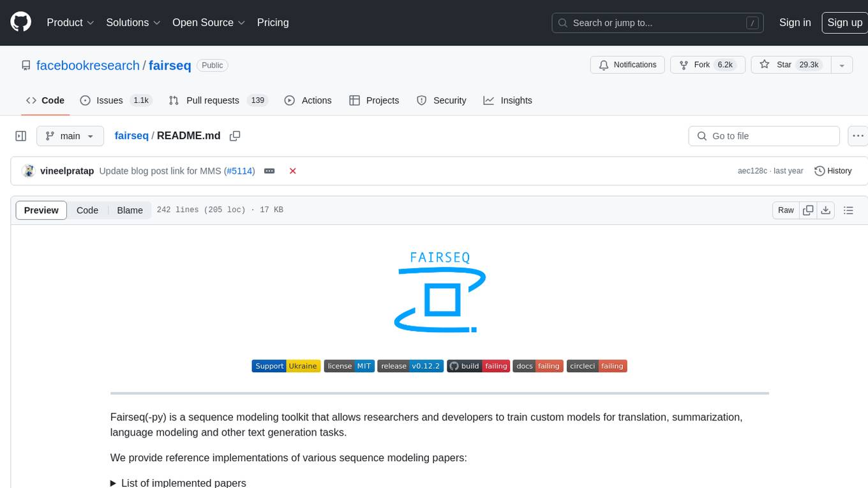Select the Code tab
This screenshot has height=488, width=868.
(45, 100)
